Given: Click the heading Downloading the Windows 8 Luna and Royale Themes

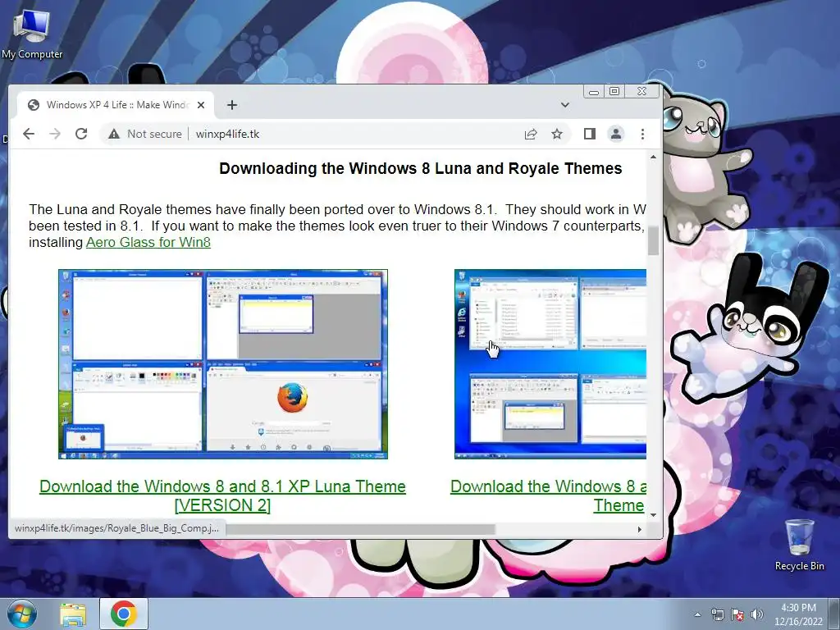Looking at the screenshot, I should 421,168.
